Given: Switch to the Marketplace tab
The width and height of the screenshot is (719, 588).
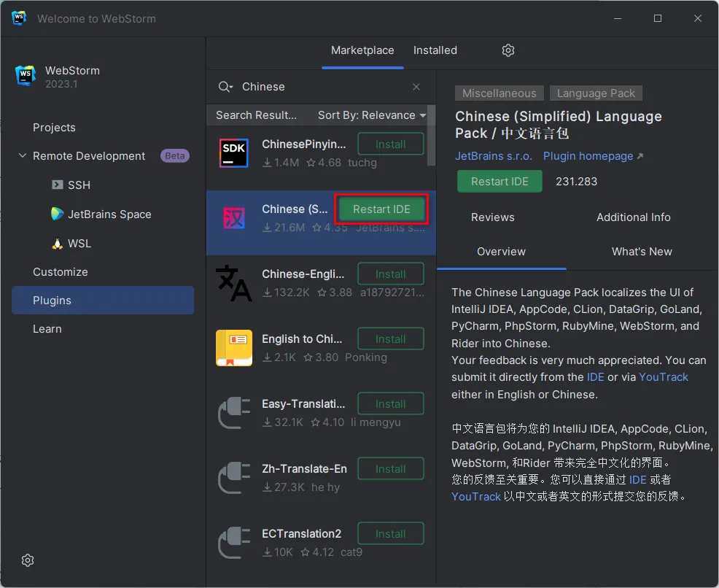Looking at the screenshot, I should tap(362, 50).
